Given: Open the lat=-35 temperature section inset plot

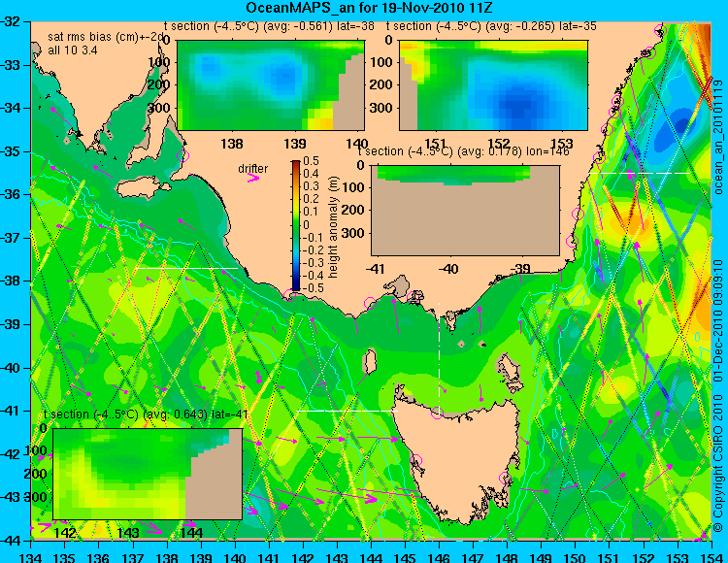Looking at the screenshot, I should point(493,84).
